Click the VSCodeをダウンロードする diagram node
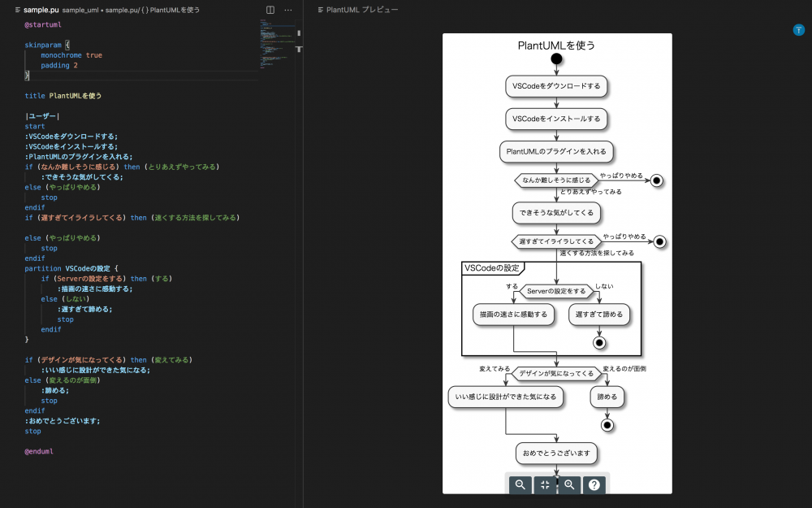 [x=557, y=86]
